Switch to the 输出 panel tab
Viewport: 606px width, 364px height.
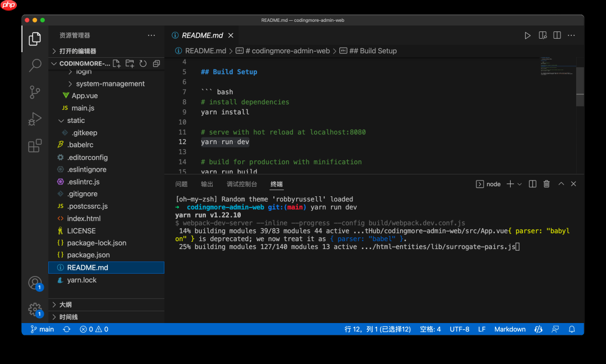[207, 184]
